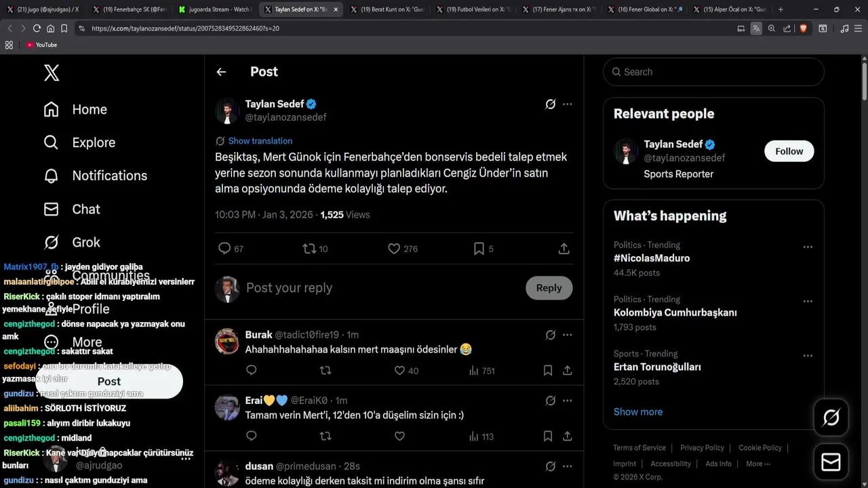Reload the page in browser toolbar
Image resolution: width=868 pixels, height=488 pixels.
click(x=37, y=28)
